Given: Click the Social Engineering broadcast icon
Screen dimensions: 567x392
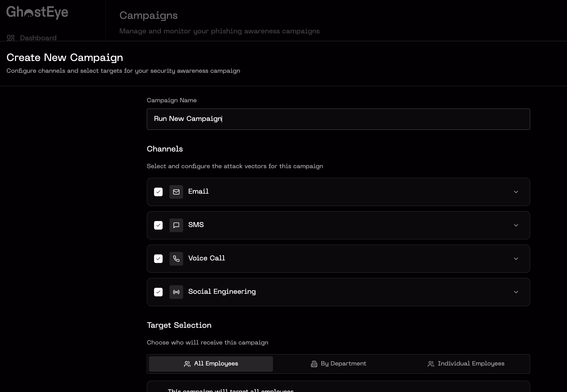Looking at the screenshot, I should (176, 292).
